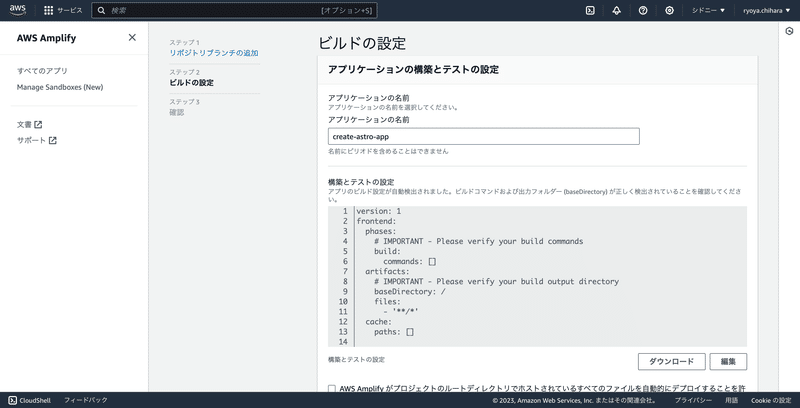
Task: Open the right-side info panel icon
Action: (x=789, y=31)
